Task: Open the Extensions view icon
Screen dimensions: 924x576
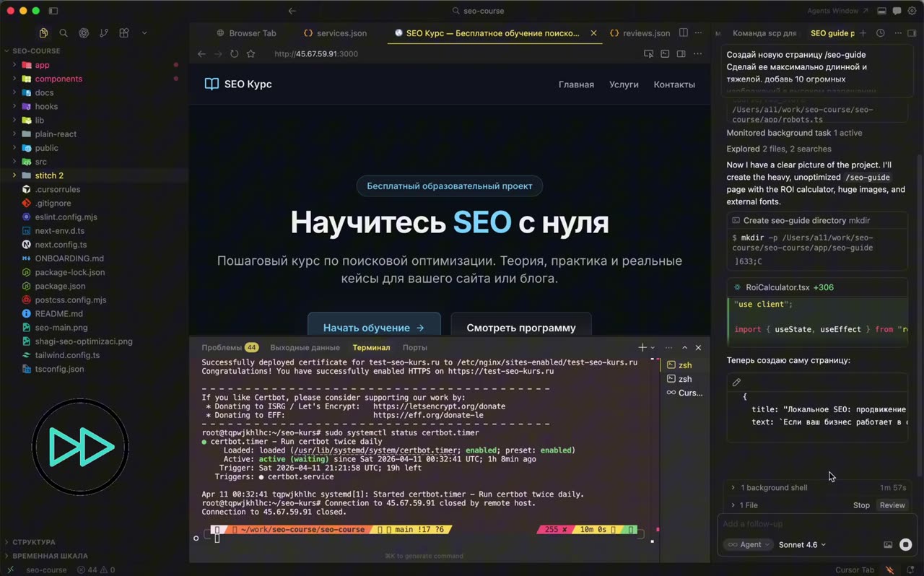Action: [124, 33]
